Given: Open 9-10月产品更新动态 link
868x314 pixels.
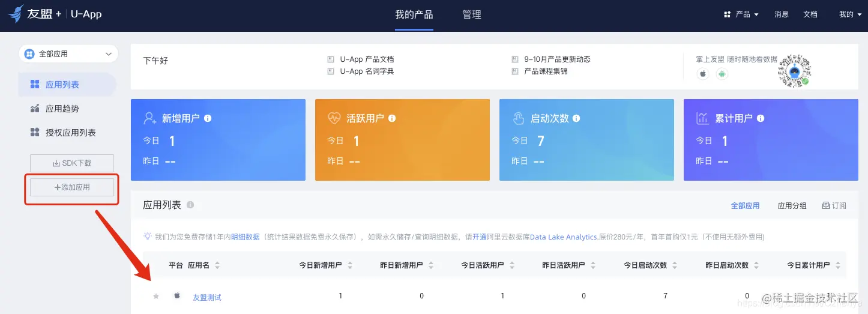Looking at the screenshot, I should (x=557, y=59).
